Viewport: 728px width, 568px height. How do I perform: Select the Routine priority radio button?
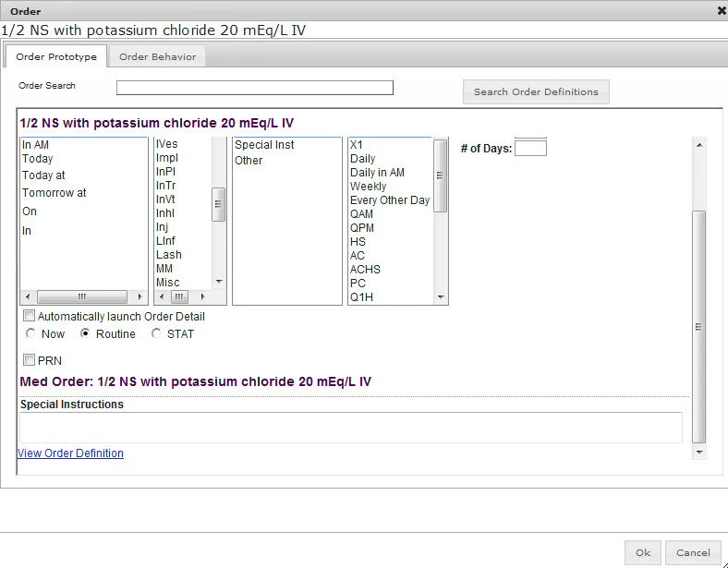(85, 333)
